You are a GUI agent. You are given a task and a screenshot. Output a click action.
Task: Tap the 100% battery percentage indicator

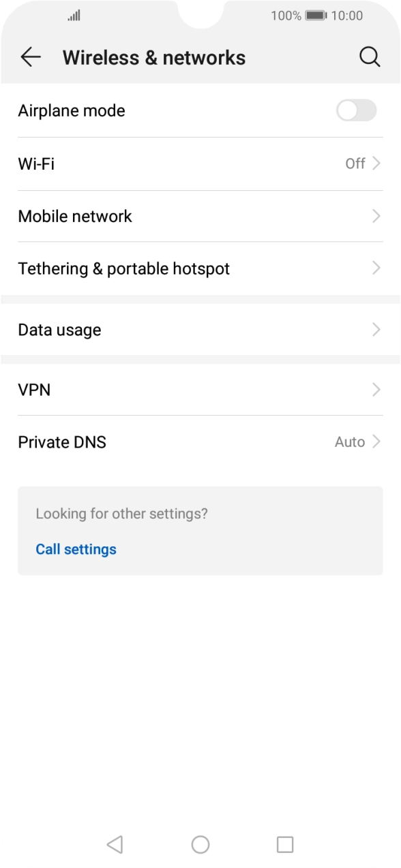(283, 15)
